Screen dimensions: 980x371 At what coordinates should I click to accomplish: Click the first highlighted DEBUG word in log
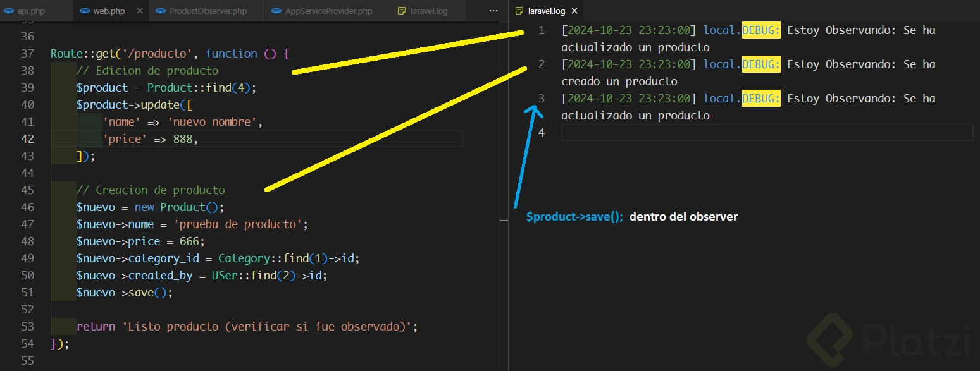coord(761,30)
